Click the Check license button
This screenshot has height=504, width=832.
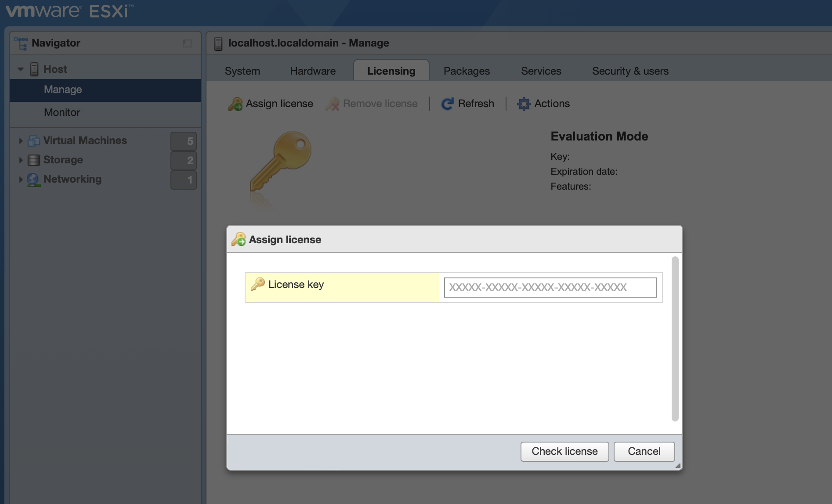[564, 451]
